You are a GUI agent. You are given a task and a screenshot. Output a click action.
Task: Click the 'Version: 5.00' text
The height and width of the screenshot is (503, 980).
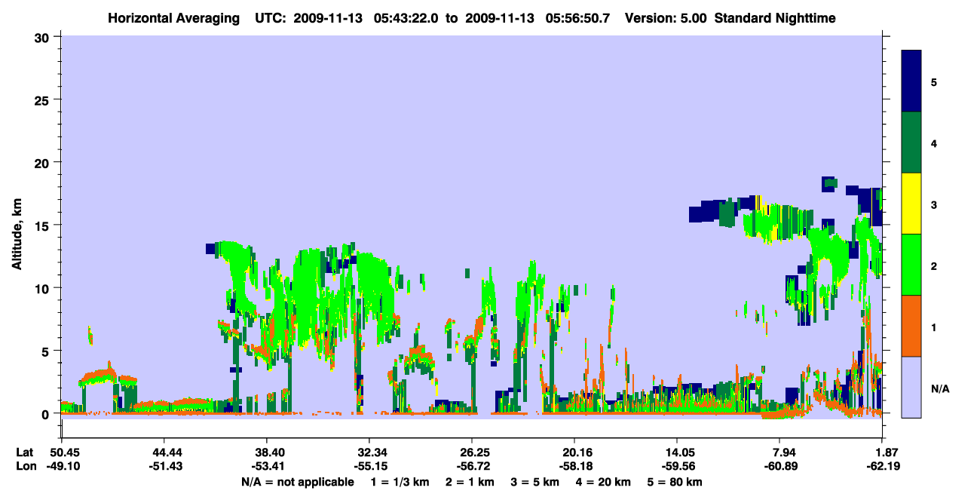pyautogui.click(x=665, y=17)
